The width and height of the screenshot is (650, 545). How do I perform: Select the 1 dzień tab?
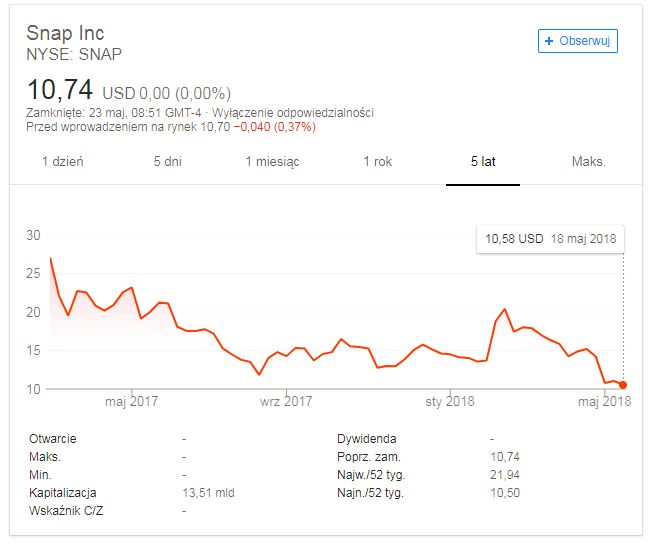(63, 161)
